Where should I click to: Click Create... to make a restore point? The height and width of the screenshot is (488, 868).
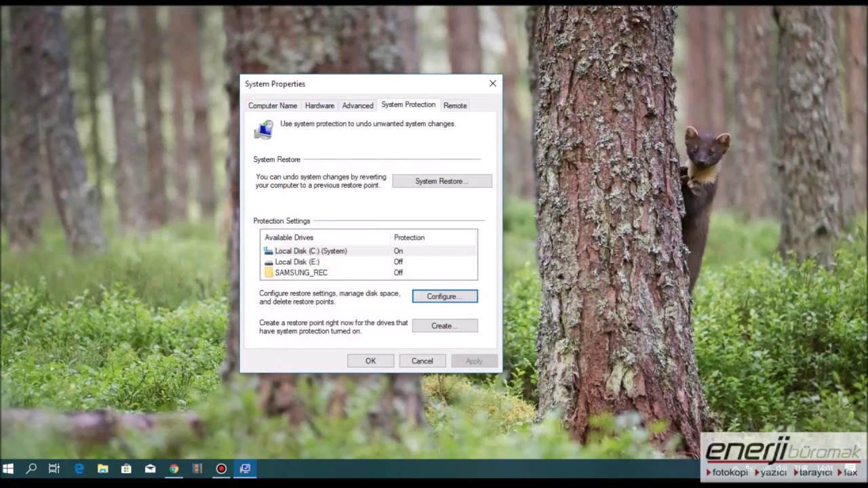click(x=445, y=326)
